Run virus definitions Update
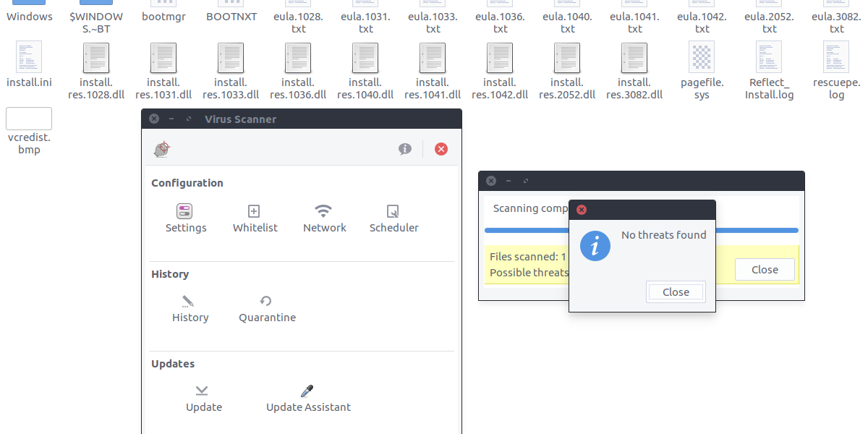The height and width of the screenshot is (434, 868). pos(203,399)
